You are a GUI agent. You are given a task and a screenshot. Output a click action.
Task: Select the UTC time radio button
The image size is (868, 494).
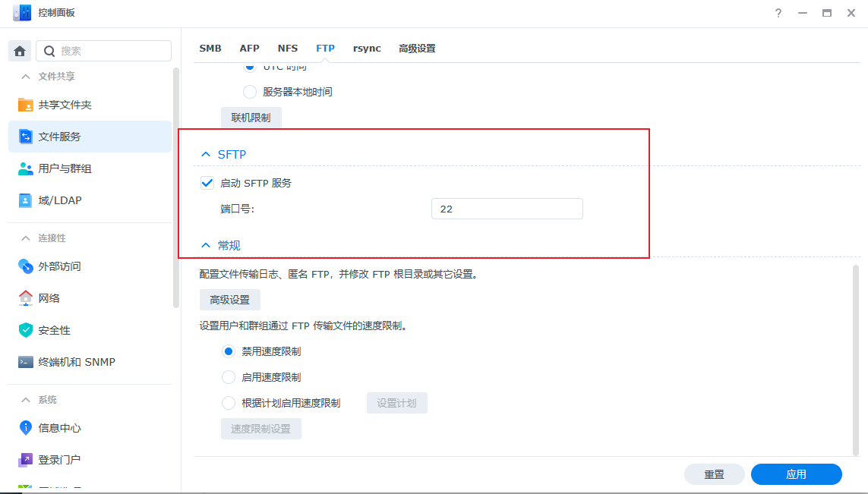[x=250, y=67]
